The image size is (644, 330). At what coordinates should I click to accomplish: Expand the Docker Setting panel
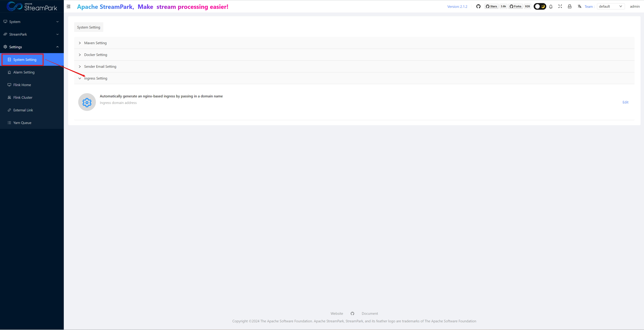pos(95,55)
